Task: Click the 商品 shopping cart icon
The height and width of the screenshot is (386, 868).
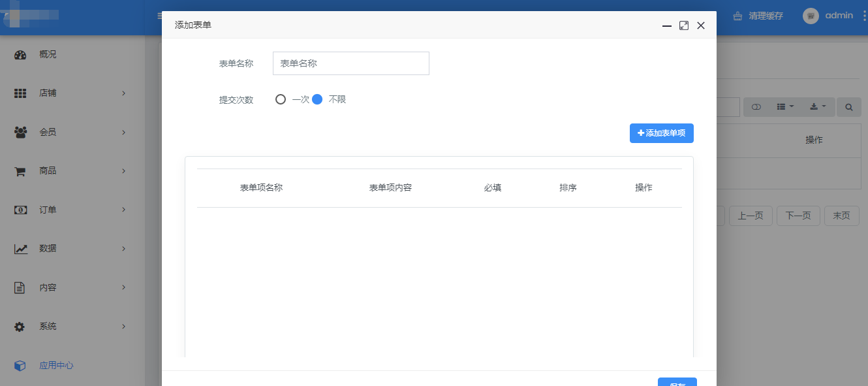Action: tap(20, 171)
